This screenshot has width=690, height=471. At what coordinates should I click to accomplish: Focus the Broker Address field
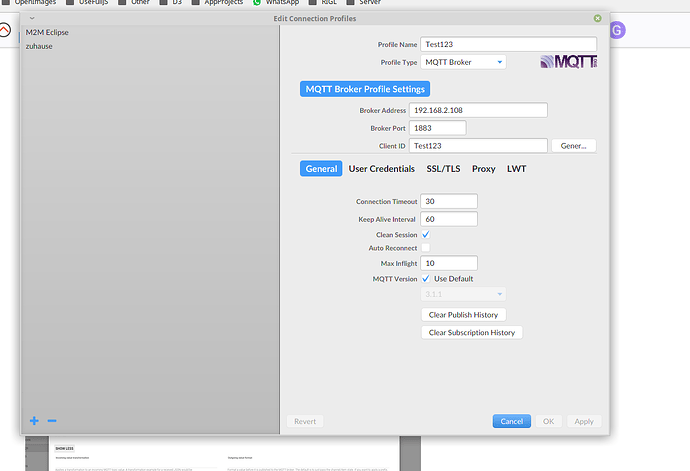[478, 110]
